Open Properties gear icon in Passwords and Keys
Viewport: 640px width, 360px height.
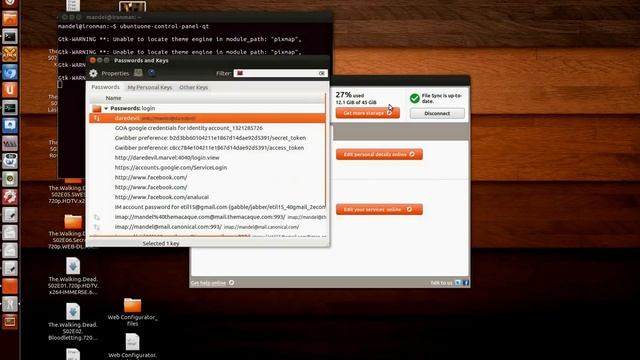coord(93,73)
